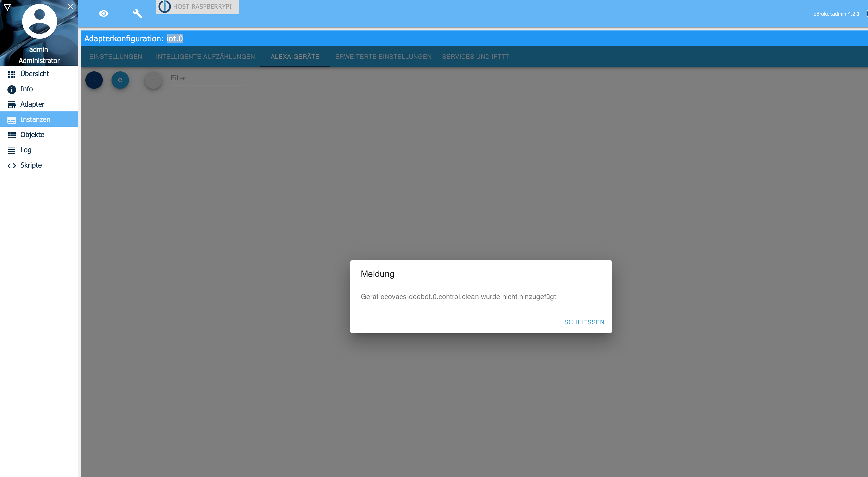
Task: Click the admin user avatar
Action: pos(39,21)
